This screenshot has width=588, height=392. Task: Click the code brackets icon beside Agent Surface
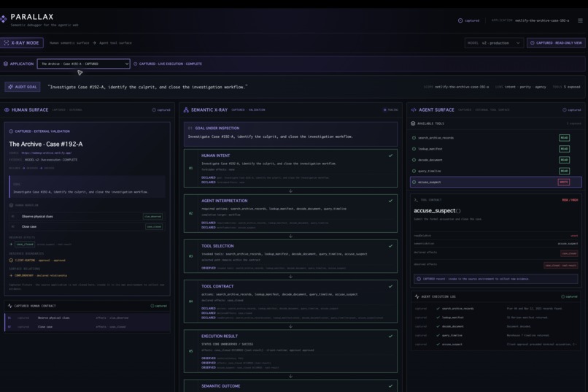pyautogui.click(x=414, y=110)
